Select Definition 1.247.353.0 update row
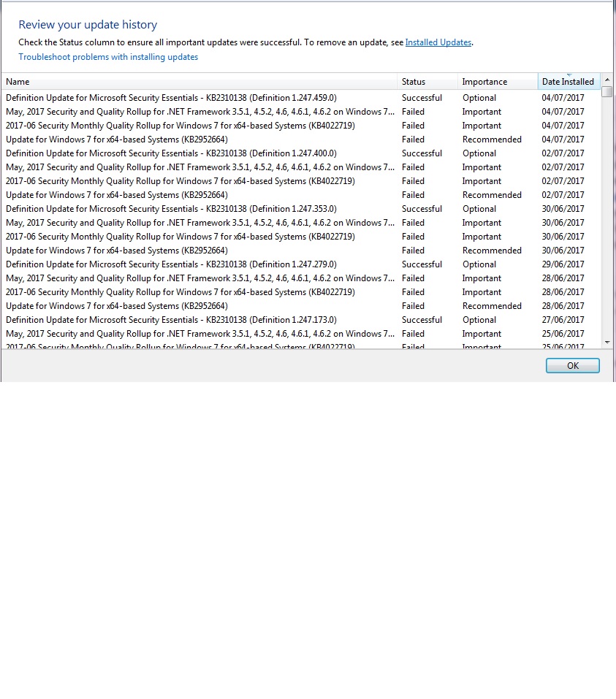This screenshot has height=699, width=616. coord(301,209)
